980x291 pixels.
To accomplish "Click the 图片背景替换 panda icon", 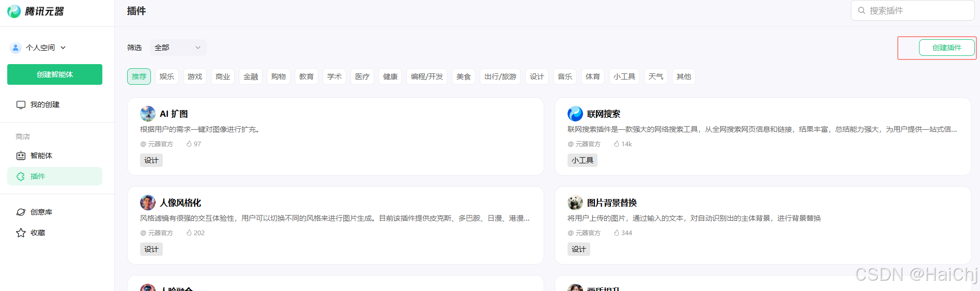I will (575, 203).
